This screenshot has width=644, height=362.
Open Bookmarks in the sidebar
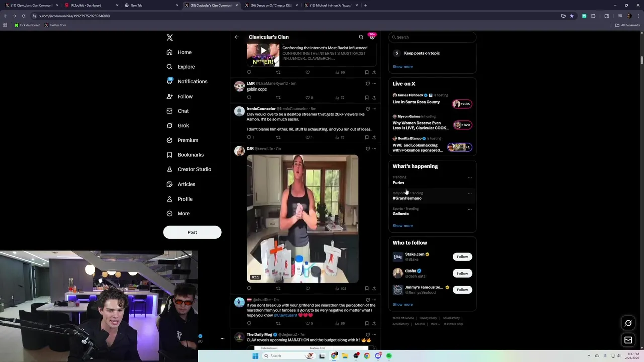185,155
